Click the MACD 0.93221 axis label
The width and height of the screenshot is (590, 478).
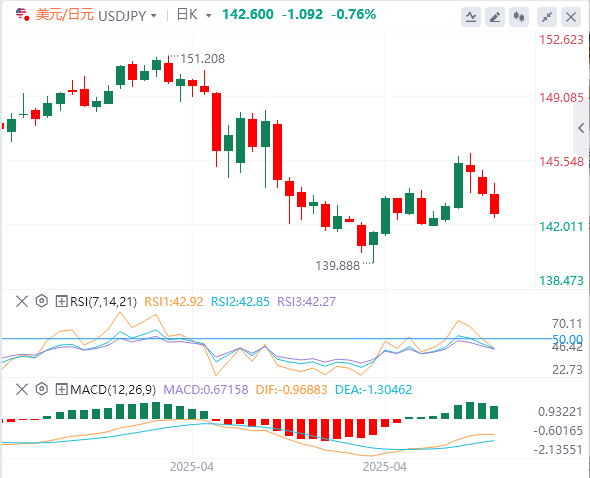(x=560, y=412)
